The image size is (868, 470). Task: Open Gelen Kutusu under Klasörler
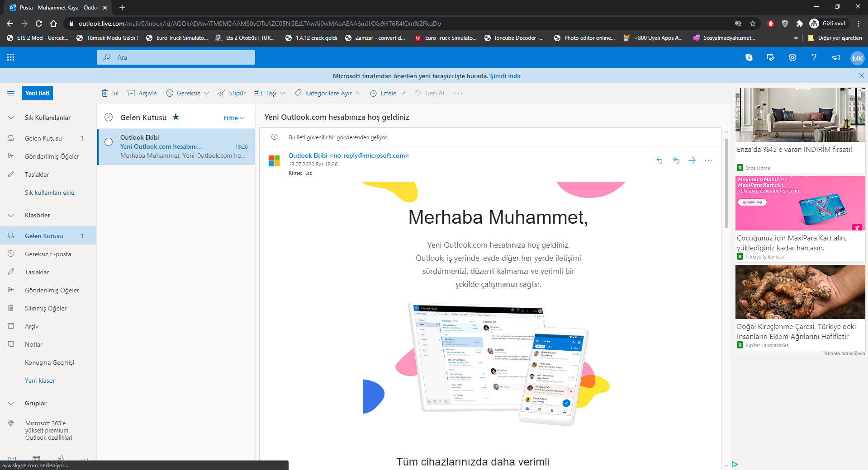48,236
